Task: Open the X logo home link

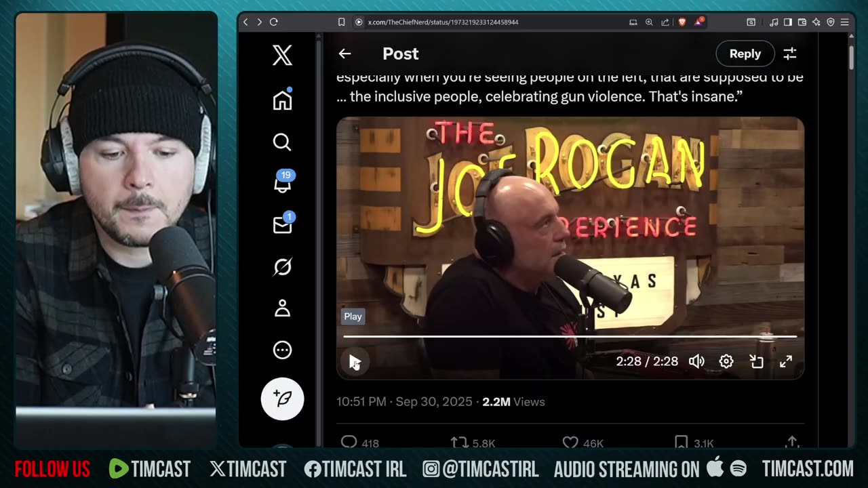Action: point(282,56)
